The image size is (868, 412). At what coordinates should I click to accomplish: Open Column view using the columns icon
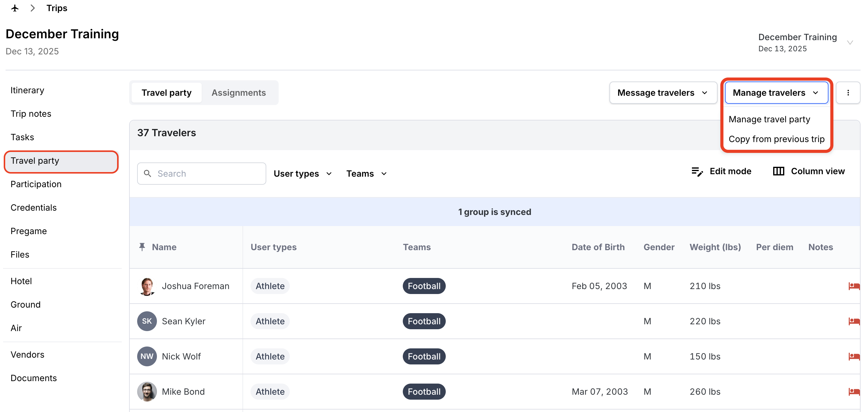click(778, 171)
